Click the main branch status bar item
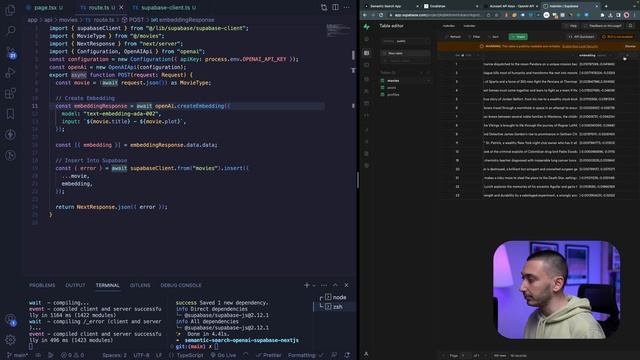The image size is (640, 360). (18, 355)
